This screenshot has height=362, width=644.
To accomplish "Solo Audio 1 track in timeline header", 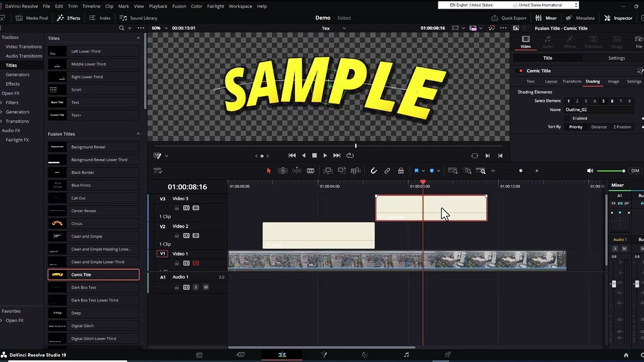I will (x=196, y=287).
